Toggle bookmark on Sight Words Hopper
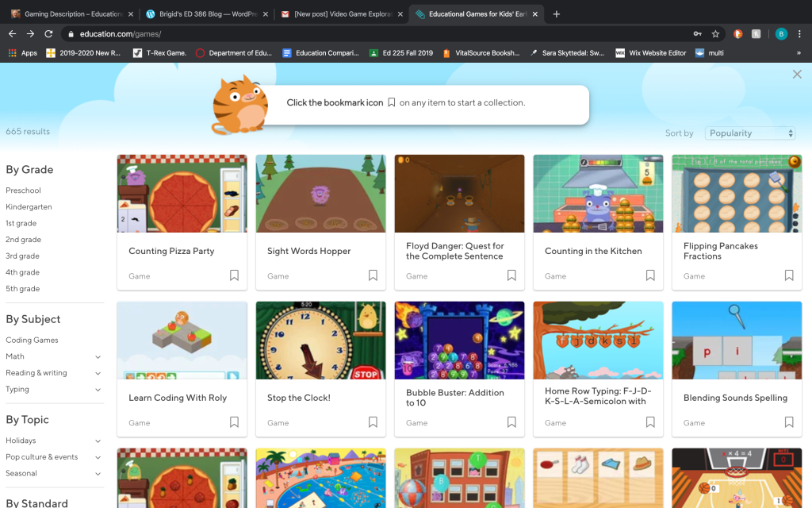This screenshot has width=812, height=508. (373, 275)
